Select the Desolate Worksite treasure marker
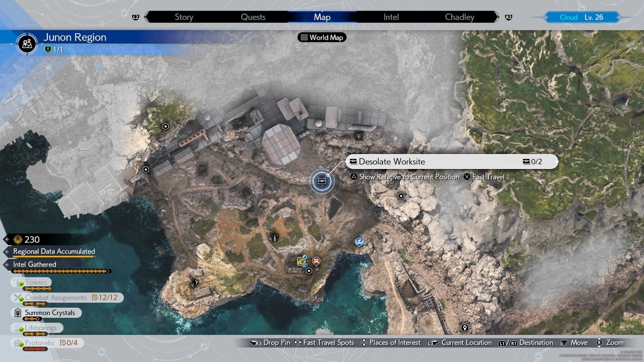Screen dimensions: 644x362 [322, 182]
